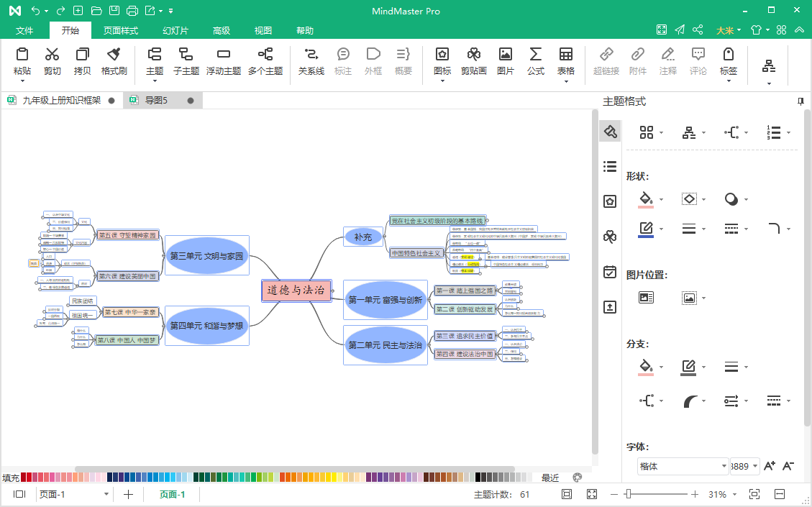Viewport: 812px width, 507px height.
Task: Save the document with floppy icon
Action: coord(114,10)
